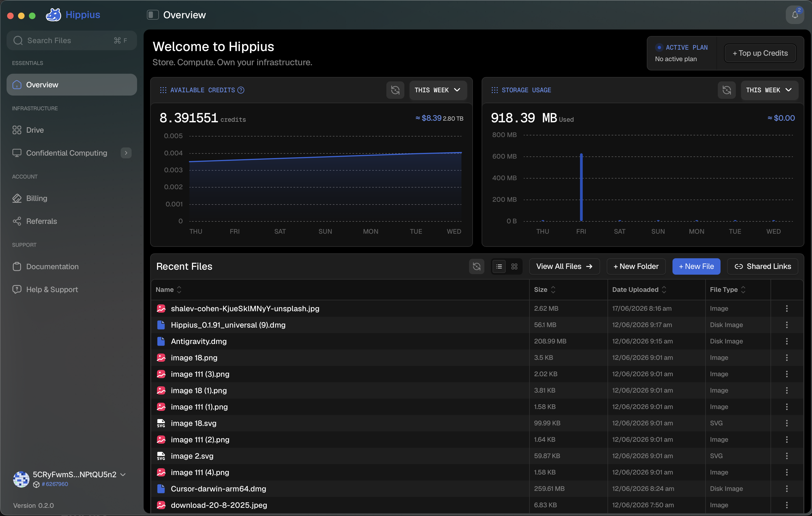This screenshot has height=516, width=812.
Task: Focus the Search Files field
Action: coord(72,40)
